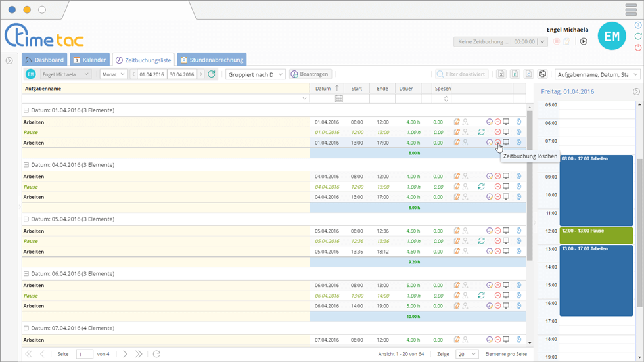Open calendar picker under Datum column
This screenshot has height=362, width=644.
tap(339, 99)
